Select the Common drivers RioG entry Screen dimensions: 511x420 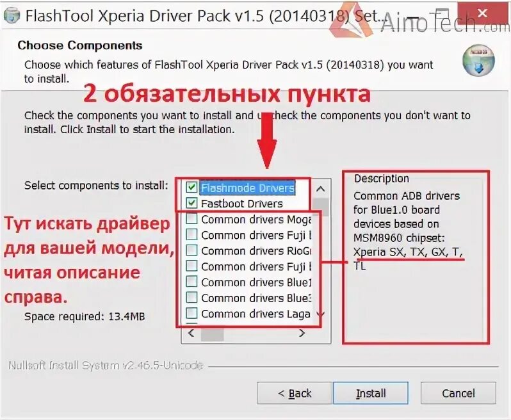click(256, 251)
